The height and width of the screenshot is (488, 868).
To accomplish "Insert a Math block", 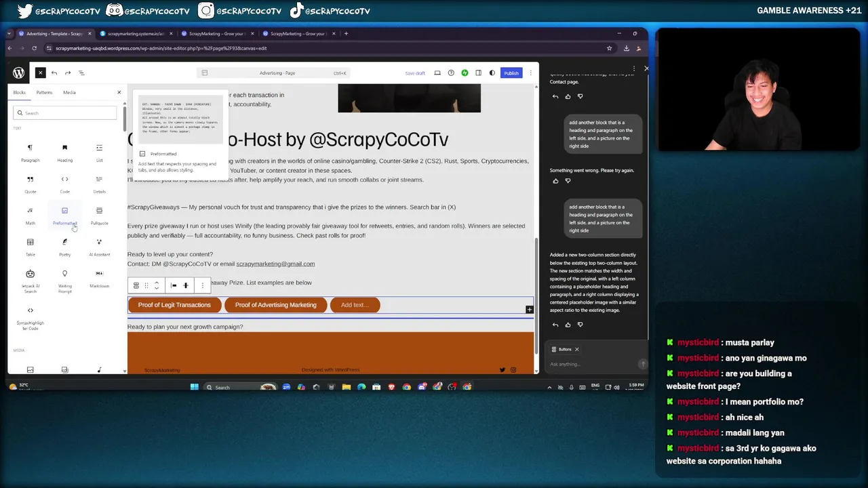I will click(30, 216).
